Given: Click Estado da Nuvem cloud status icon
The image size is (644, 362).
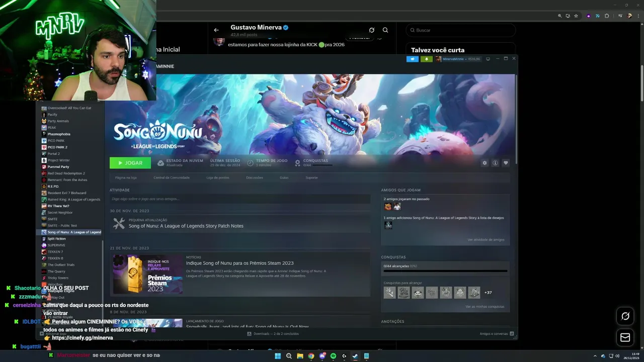Looking at the screenshot, I should (160, 163).
